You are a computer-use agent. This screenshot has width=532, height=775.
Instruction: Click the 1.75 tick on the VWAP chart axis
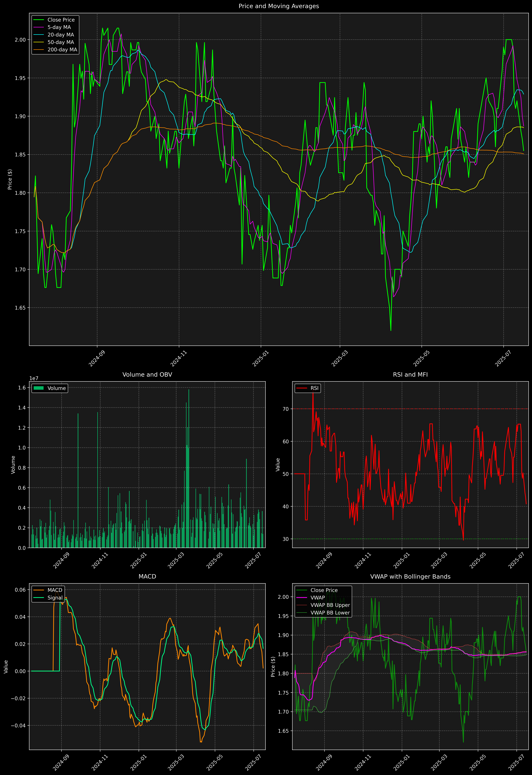click(283, 693)
